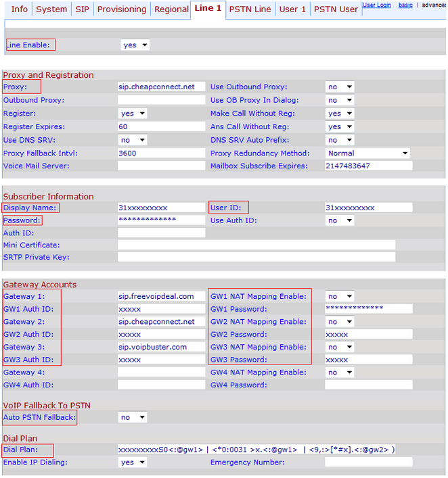This screenshot has width=448, height=478.
Task: Open the GW4 NAT Mapping Enable dropdown
Action: 340,373
